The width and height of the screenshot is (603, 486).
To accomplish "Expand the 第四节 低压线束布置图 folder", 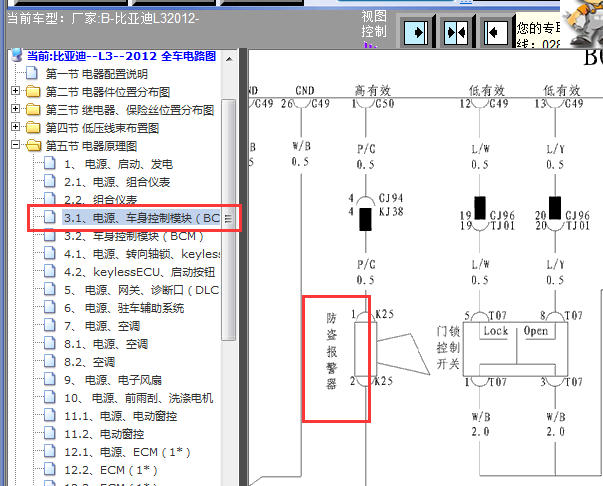I will 15,127.
